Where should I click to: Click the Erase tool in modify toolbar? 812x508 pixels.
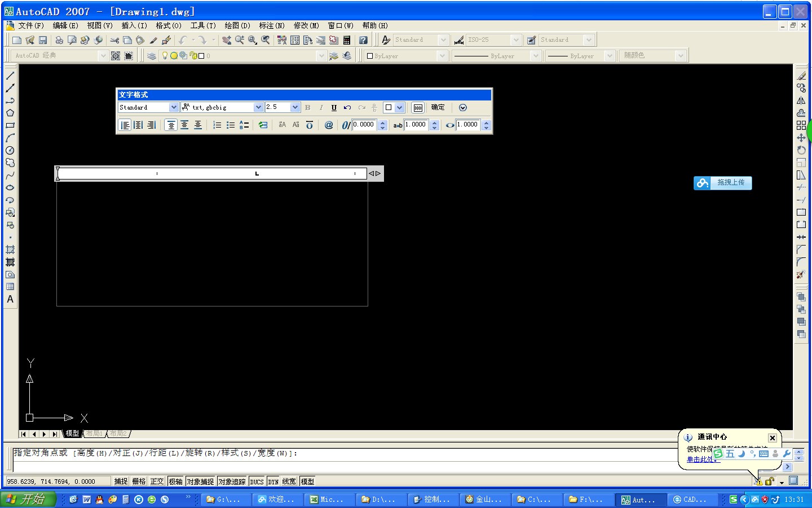tap(801, 76)
